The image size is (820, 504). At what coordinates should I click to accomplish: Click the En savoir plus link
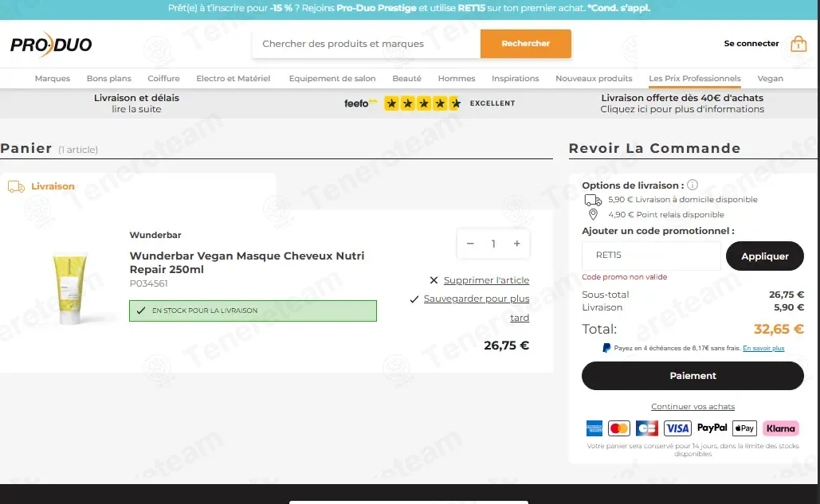[763, 349]
